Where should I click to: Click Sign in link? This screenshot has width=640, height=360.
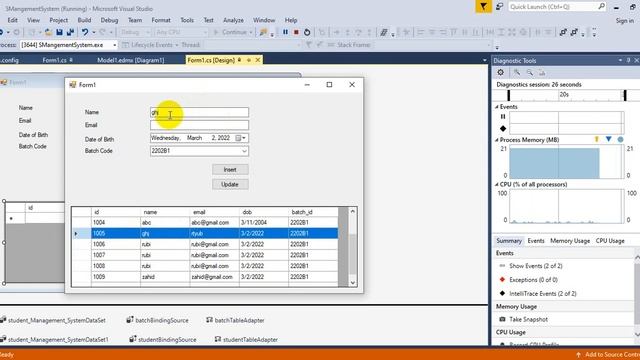tap(625, 20)
